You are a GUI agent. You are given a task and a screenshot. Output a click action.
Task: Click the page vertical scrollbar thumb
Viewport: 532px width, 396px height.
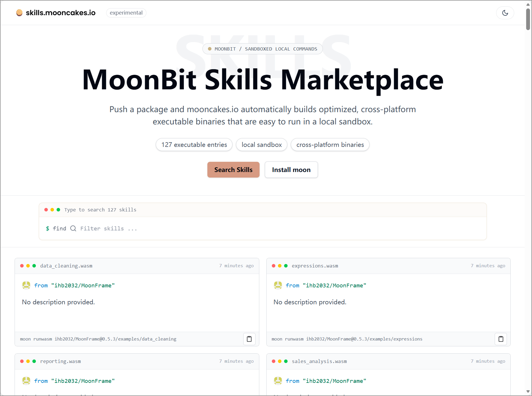[528, 19]
